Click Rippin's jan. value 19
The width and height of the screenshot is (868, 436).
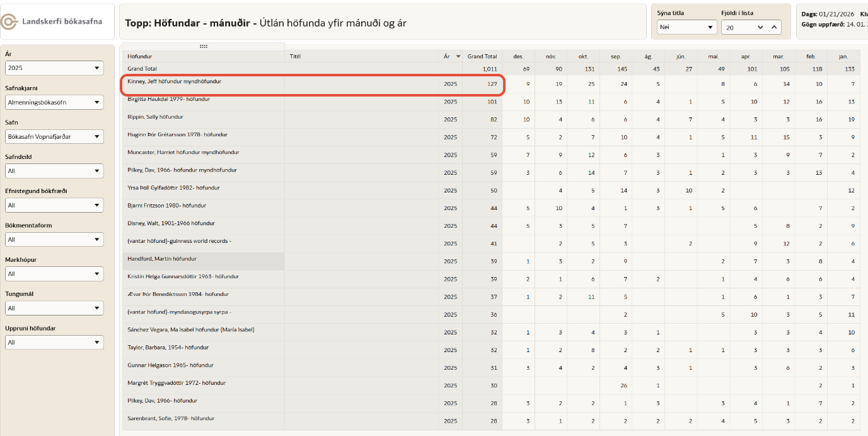[x=851, y=119]
